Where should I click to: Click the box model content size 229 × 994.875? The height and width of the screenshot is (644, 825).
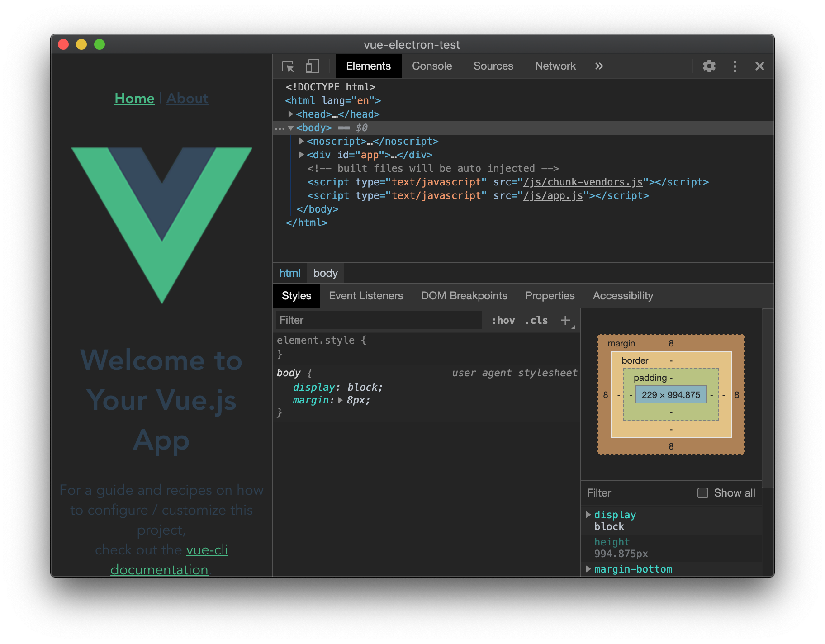[x=671, y=395]
